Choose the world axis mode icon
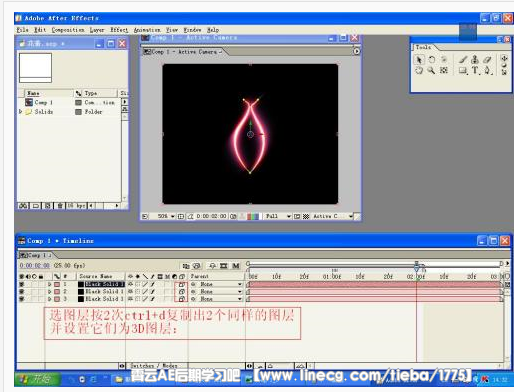 (x=504, y=65)
